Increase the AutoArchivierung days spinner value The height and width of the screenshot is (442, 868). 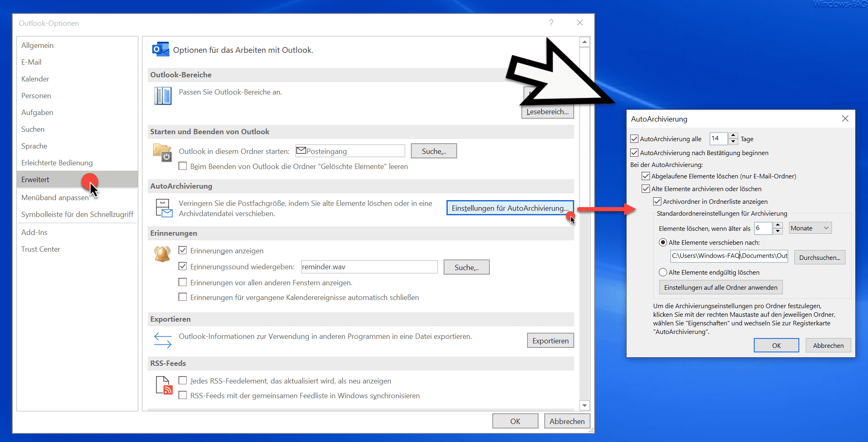(733, 135)
